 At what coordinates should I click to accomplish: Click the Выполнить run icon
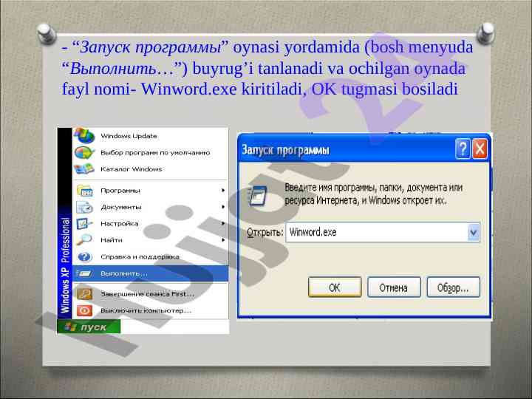point(84,273)
